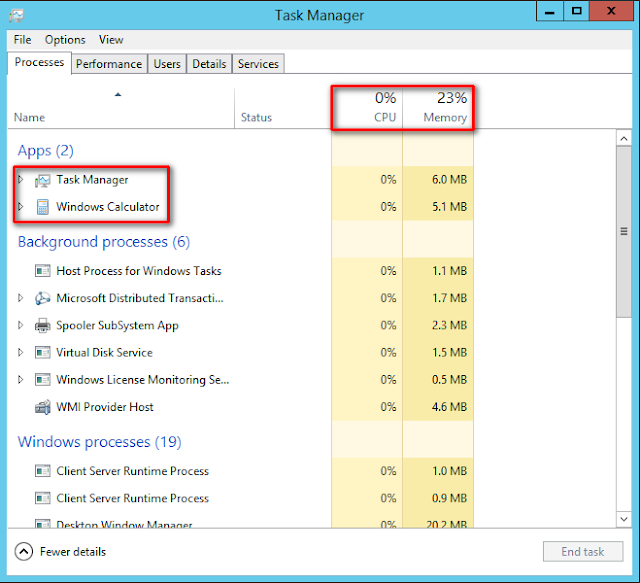Click the Spooler SubSystem App printer icon

(x=42, y=325)
